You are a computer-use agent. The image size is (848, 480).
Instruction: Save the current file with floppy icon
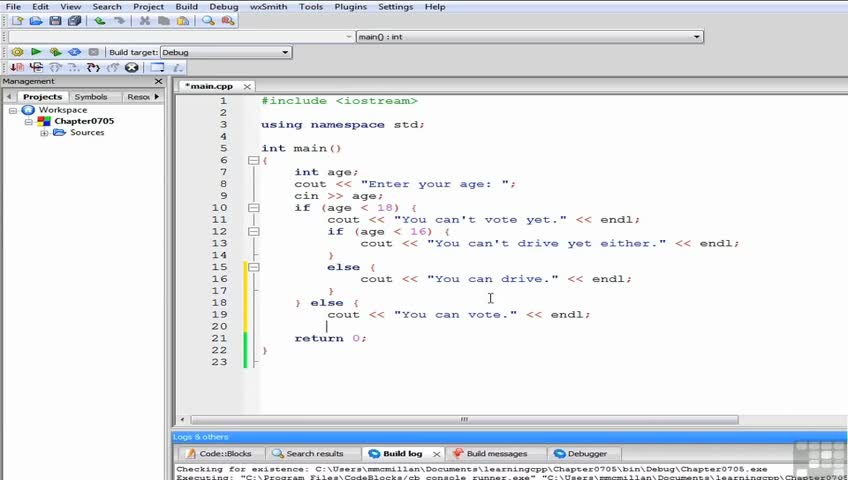coord(55,21)
